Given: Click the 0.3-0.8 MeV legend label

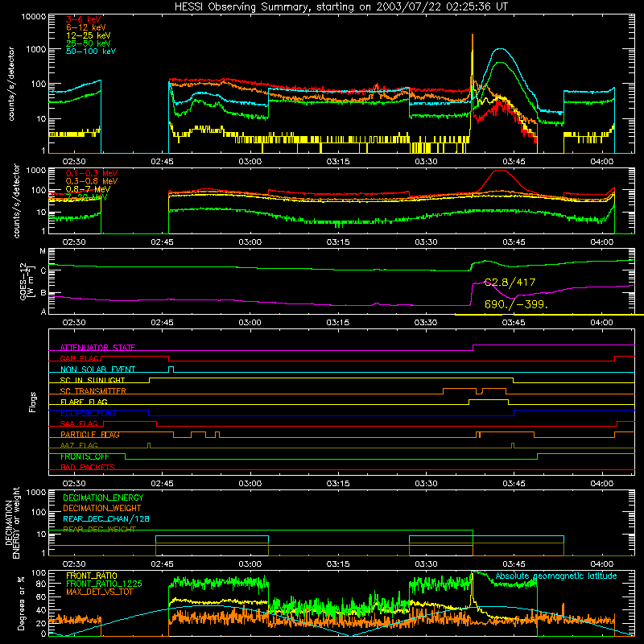Looking at the screenshot, I should point(92,181).
